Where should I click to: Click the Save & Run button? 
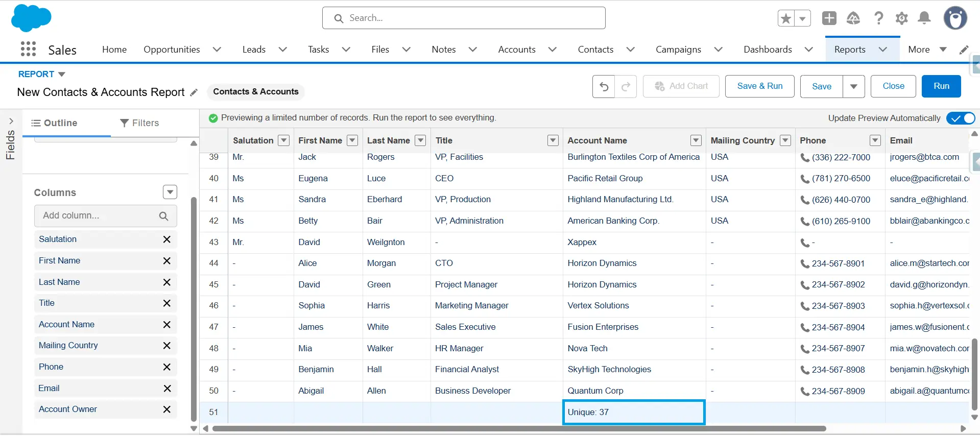[x=759, y=86]
